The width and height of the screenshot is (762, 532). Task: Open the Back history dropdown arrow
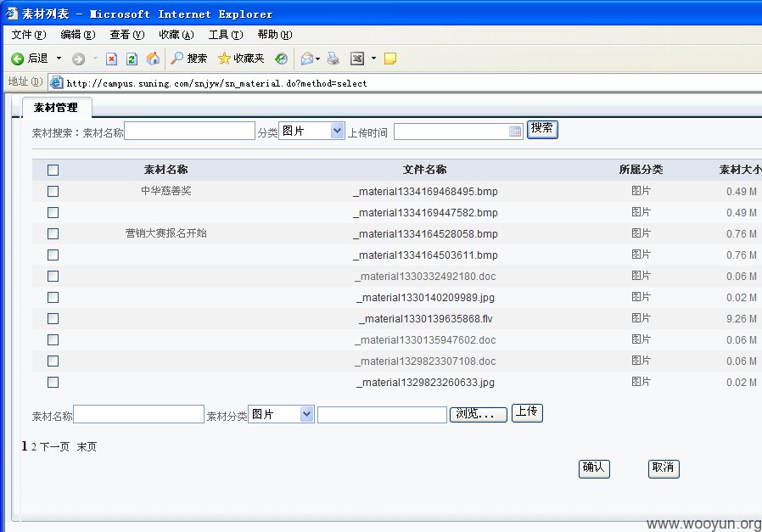pos(59,59)
